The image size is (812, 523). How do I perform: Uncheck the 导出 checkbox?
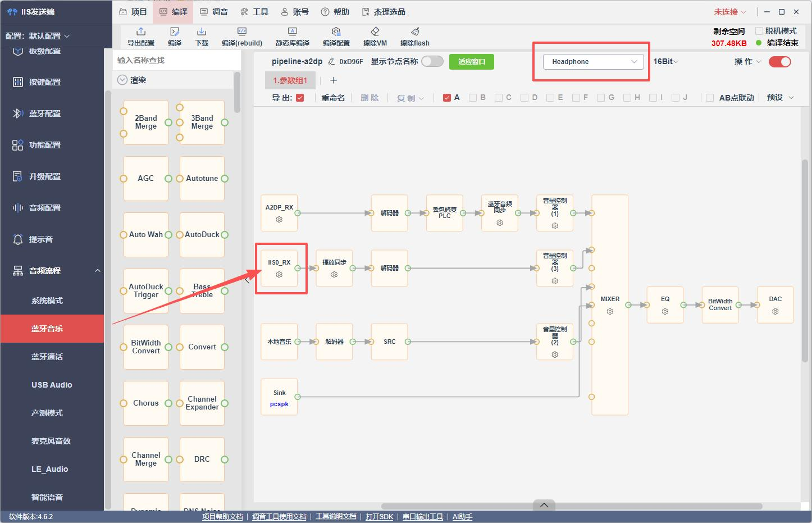(x=300, y=98)
